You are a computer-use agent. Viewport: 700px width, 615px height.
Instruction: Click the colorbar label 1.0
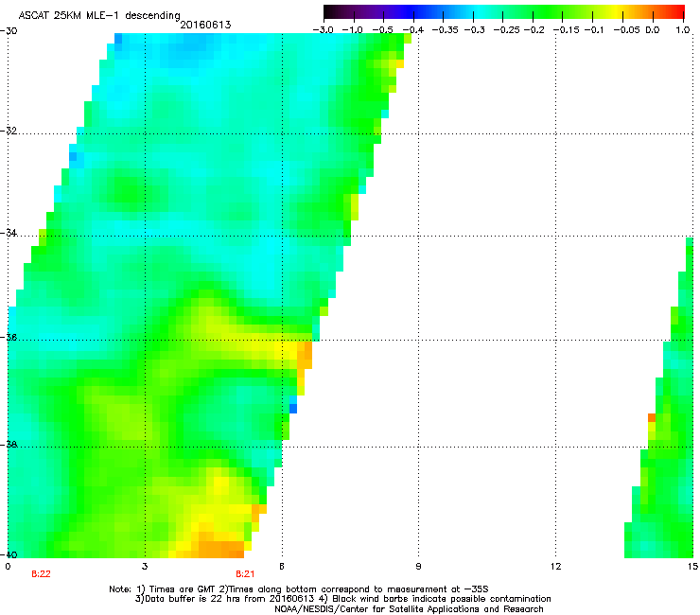683,30
